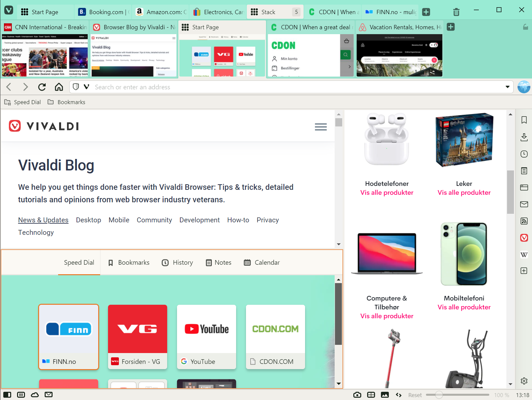The width and height of the screenshot is (532, 400).
Task: Add a new web panel
Action: click(x=523, y=271)
